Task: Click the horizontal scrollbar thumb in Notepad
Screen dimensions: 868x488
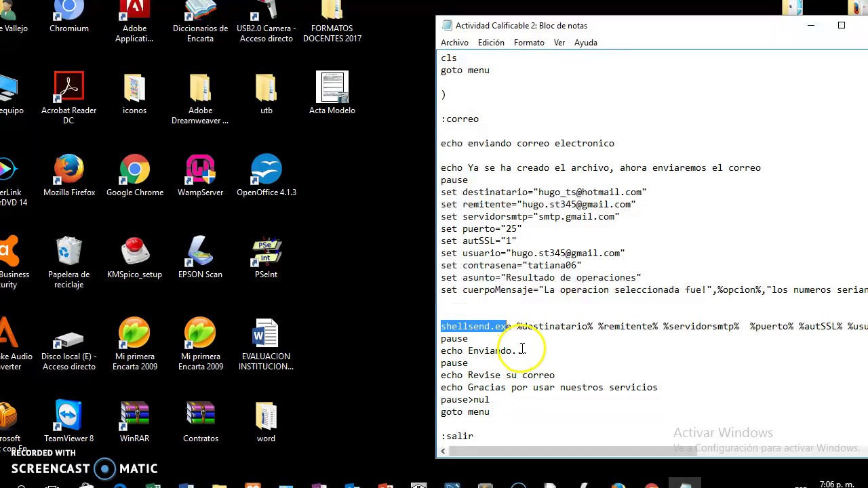Action: pos(573,451)
